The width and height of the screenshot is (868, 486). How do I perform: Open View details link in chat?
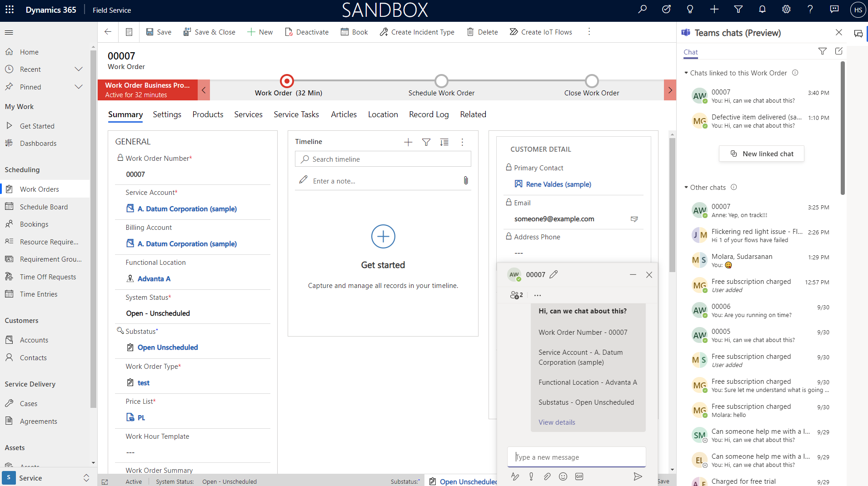tap(557, 422)
